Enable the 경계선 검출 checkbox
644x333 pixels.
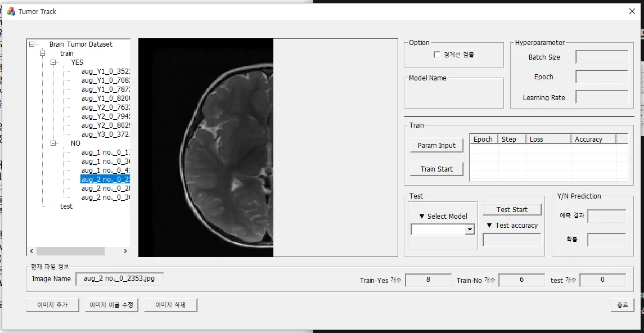click(437, 54)
